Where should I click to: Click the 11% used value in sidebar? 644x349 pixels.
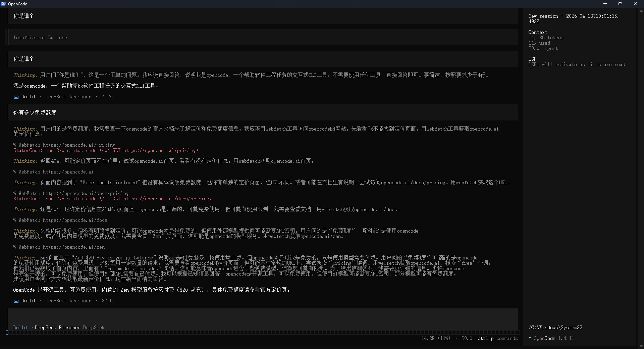tap(539, 43)
